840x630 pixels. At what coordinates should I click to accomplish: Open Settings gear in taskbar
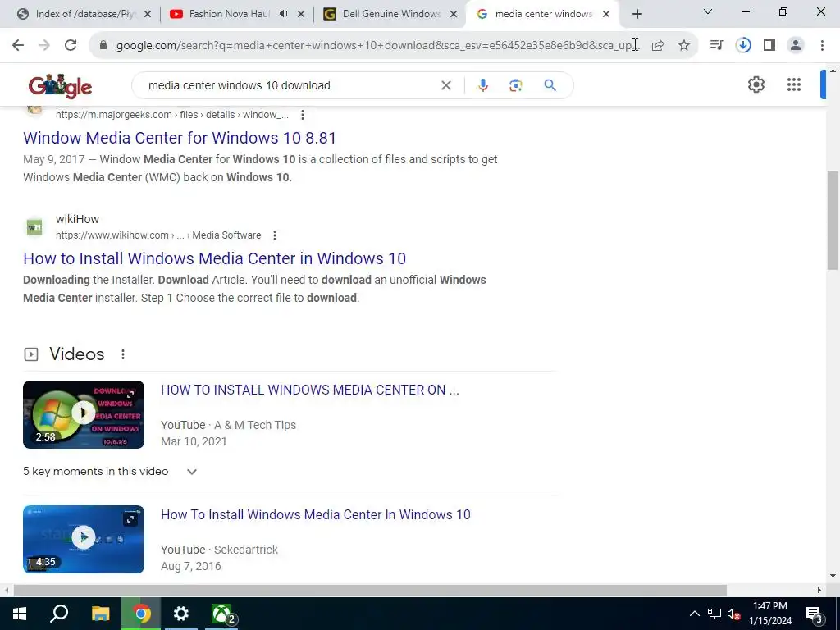[181, 614]
